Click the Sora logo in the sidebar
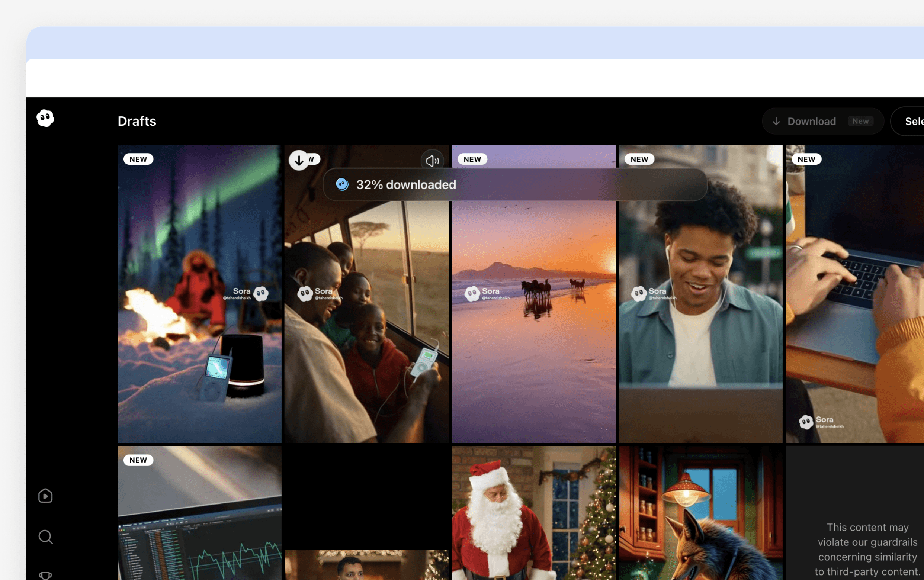924x580 pixels. coord(45,118)
